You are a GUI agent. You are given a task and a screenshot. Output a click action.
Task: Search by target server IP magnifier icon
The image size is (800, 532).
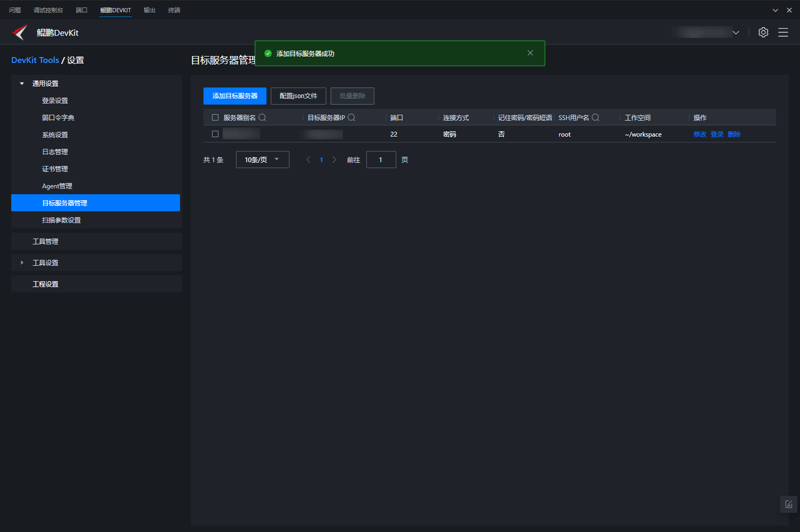(351, 117)
